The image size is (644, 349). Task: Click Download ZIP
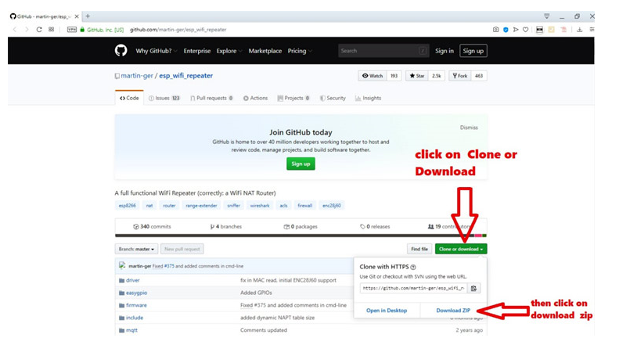[453, 311]
